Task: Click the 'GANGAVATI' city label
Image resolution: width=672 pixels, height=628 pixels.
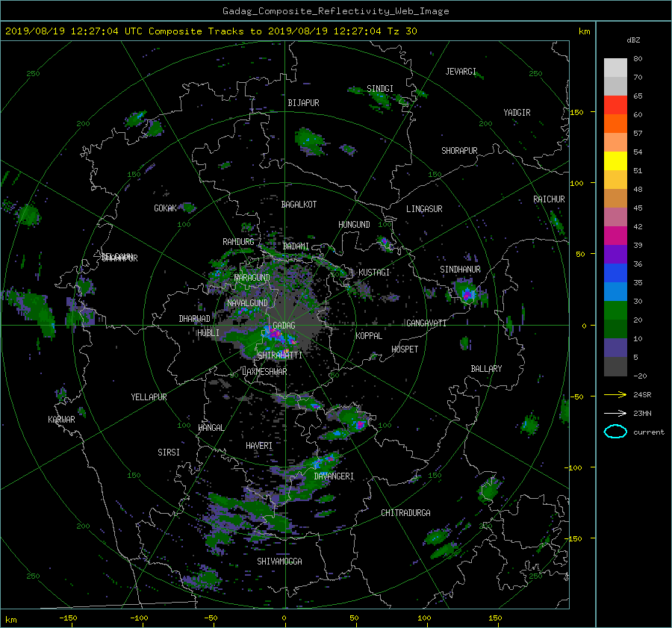Action: click(x=426, y=323)
